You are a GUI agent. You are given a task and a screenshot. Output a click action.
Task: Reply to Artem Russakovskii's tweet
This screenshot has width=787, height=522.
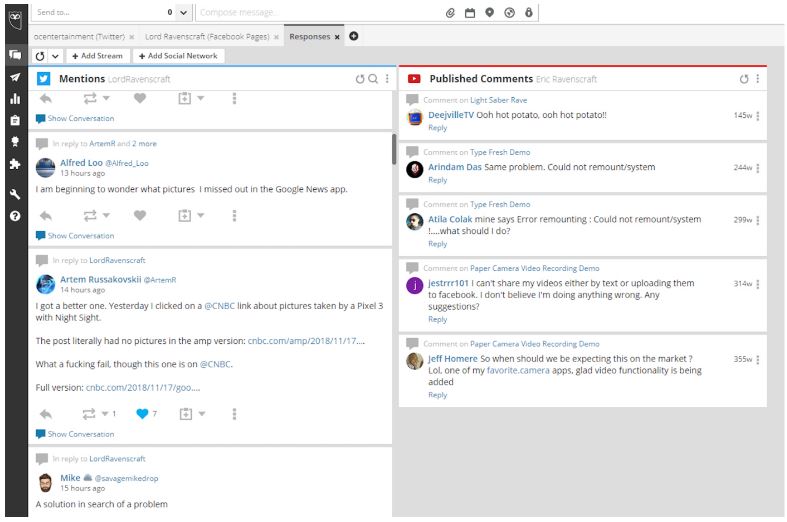tap(46, 414)
